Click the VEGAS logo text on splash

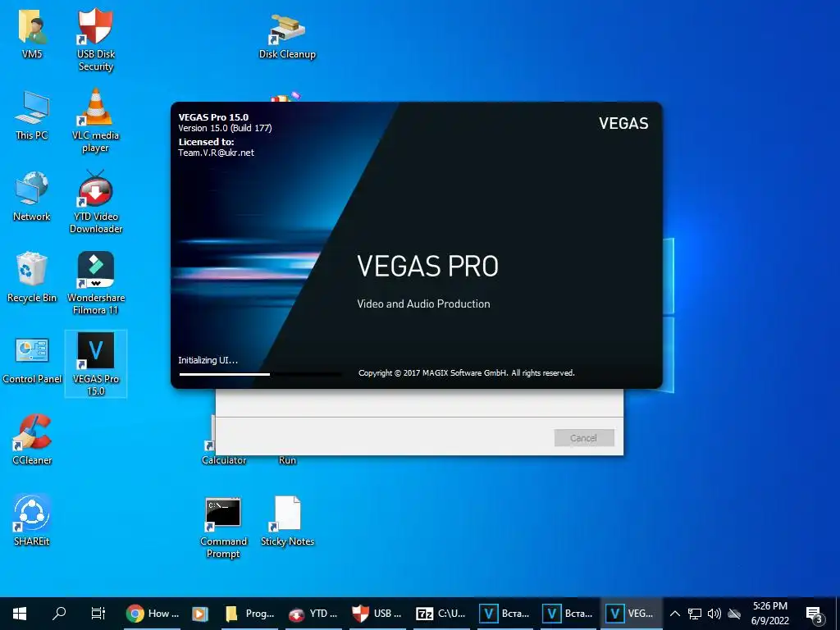pyautogui.click(x=623, y=123)
